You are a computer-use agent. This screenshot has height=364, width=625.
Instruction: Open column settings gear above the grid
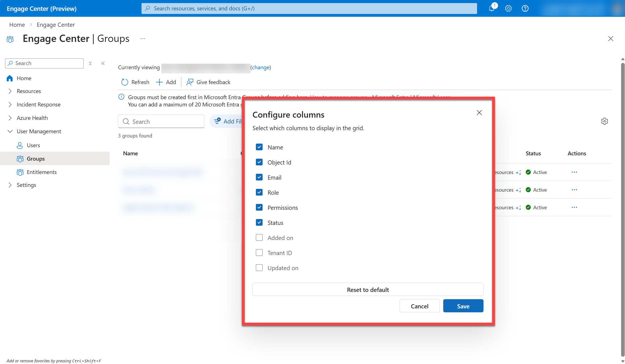(605, 121)
